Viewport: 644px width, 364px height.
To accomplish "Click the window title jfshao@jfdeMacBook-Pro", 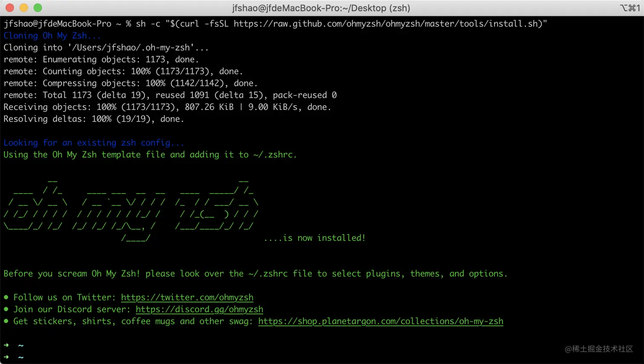I will coord(321,8).
